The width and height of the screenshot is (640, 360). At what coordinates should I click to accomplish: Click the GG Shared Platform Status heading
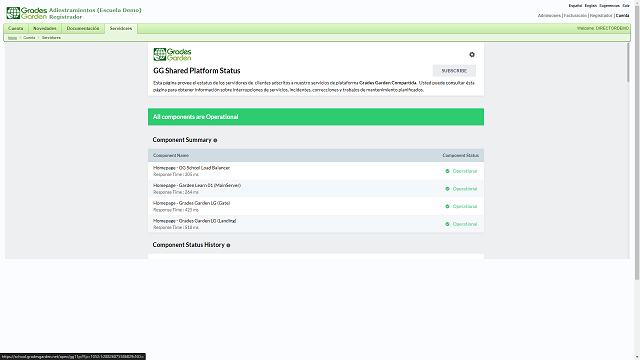pyautogui.click(x=197, y=71)
